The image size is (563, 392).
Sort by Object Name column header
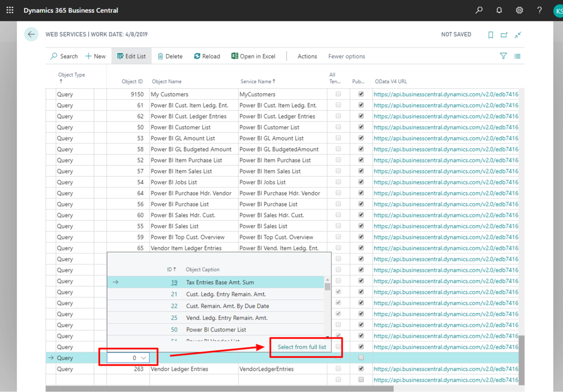coord(167,82)
